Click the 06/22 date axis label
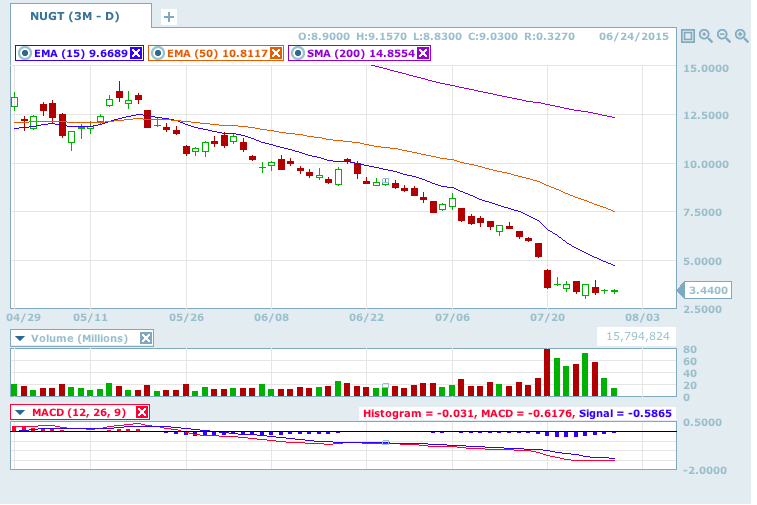Viewport: 757px width, 505px height. pos(366,317)
